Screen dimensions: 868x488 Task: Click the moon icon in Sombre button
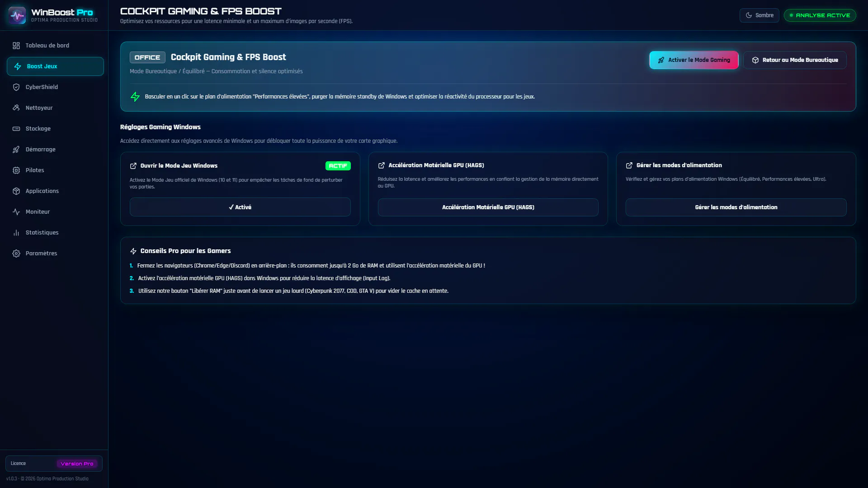point(749,15)
